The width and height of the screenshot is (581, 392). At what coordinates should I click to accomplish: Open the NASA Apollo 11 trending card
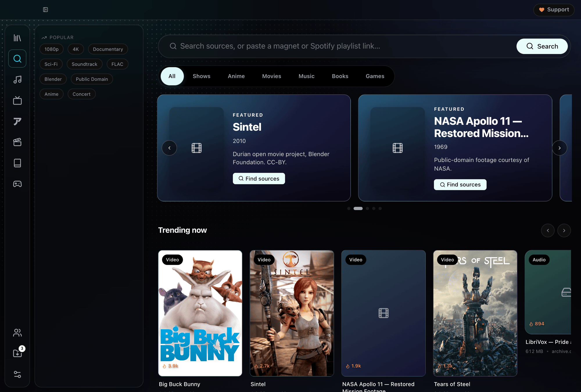(383, 313)
